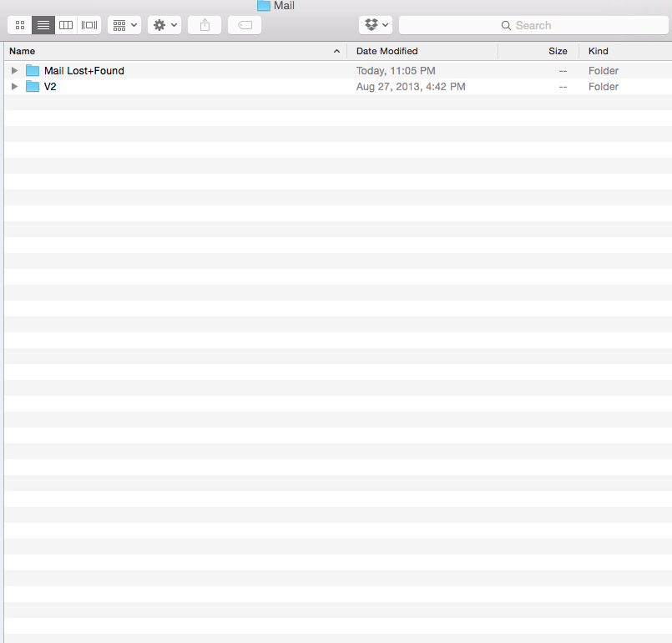672x643 pixels.
Task: Toggle sort direction arrow in Name header
Action: pyautogui.click(x=337, y=51)
